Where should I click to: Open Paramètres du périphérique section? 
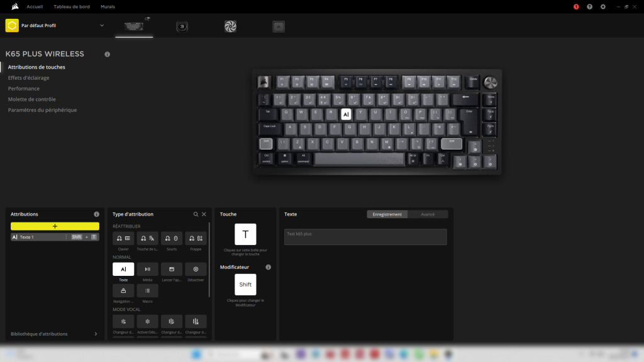(x=42, y=110)
